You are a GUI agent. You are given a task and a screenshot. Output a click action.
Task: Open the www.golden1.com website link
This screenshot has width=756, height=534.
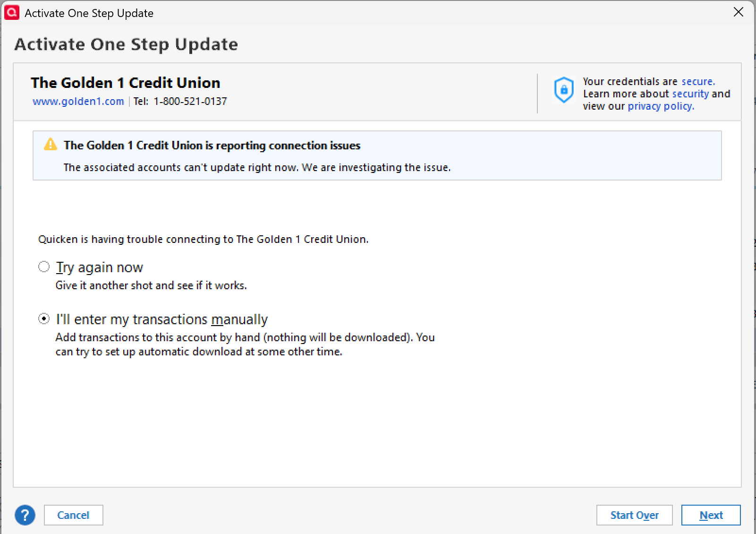78,102
